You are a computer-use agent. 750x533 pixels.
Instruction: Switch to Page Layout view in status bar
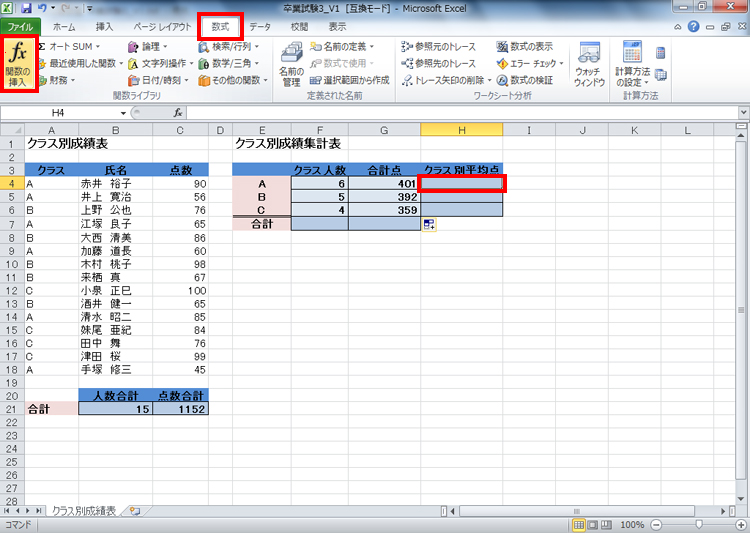(592, 525)
